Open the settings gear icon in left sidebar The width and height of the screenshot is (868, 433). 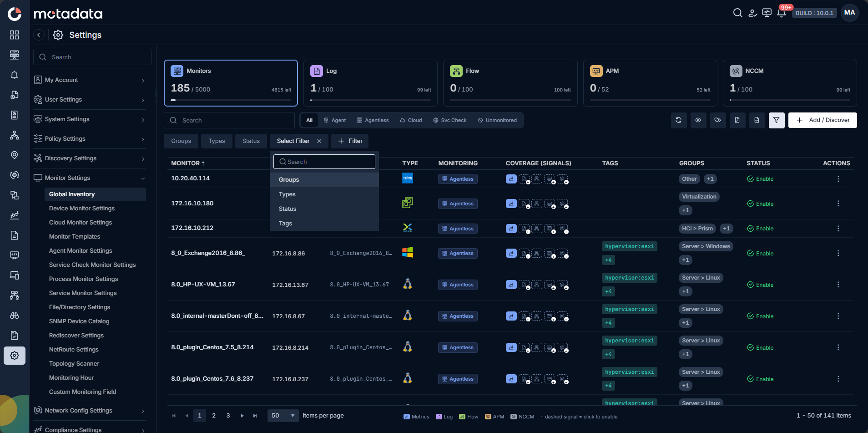click(15, 356)
